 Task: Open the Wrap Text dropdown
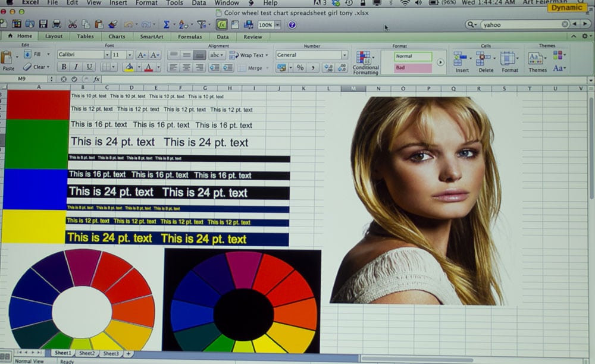(267, 55)
